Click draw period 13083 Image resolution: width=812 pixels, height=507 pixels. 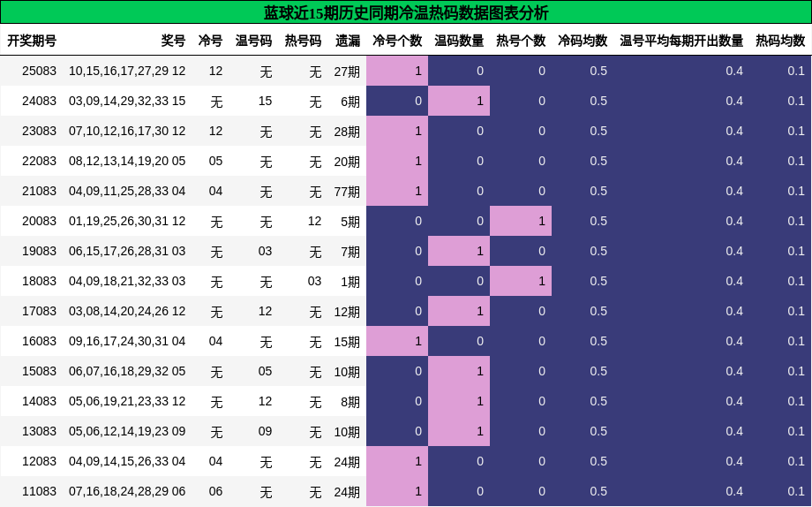tap(39, 432)
